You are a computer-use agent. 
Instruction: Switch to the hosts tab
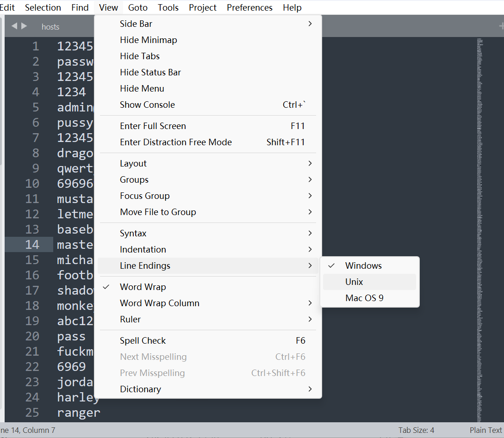click(x=50, y=27)
